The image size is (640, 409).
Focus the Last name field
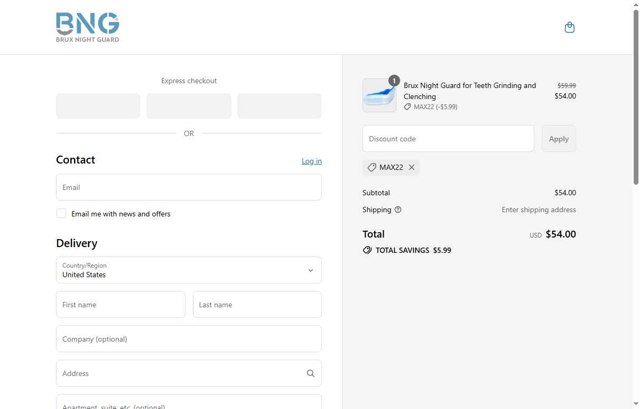pyautogui.click(x=257, y=305)
